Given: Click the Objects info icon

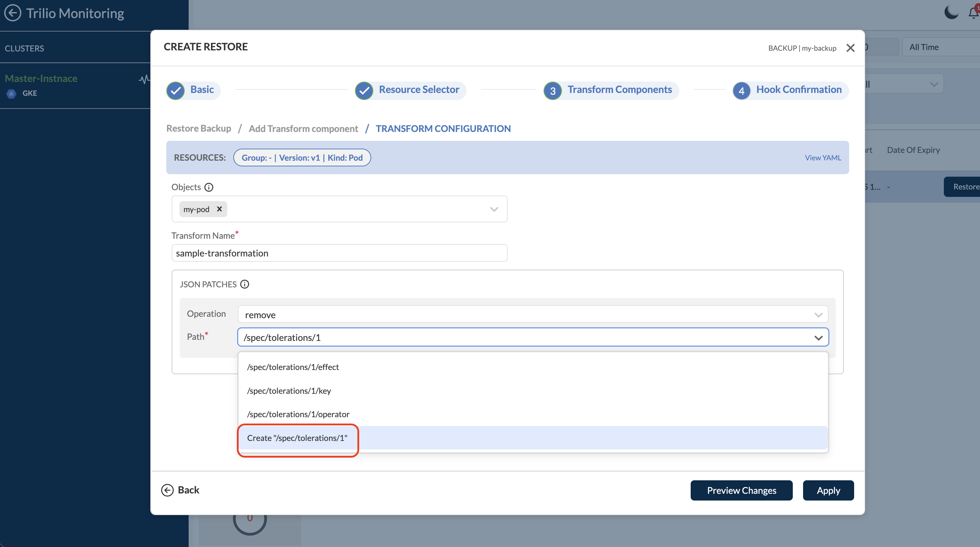Looking at the screenshot, I should pyautogui.click(x=209, y=187).
